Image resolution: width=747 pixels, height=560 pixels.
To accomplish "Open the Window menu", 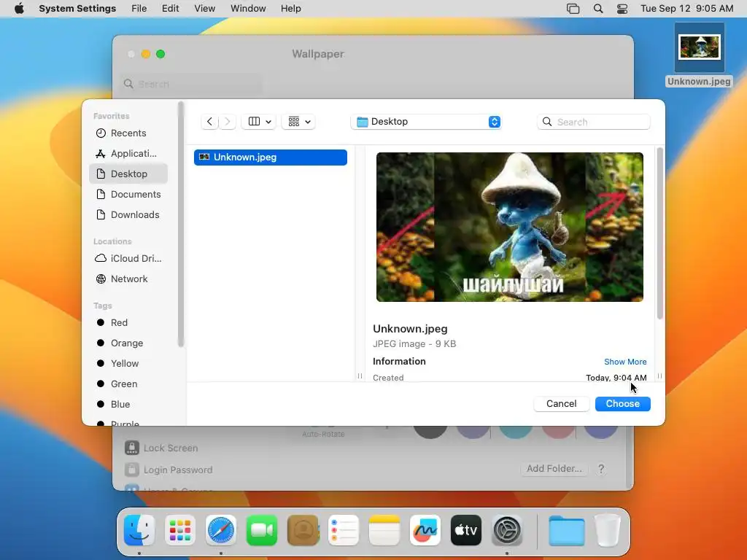I will [x=248, y=9].
